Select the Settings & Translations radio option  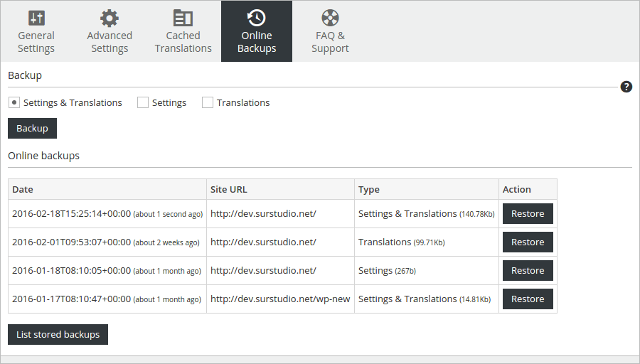coord(14,102)
